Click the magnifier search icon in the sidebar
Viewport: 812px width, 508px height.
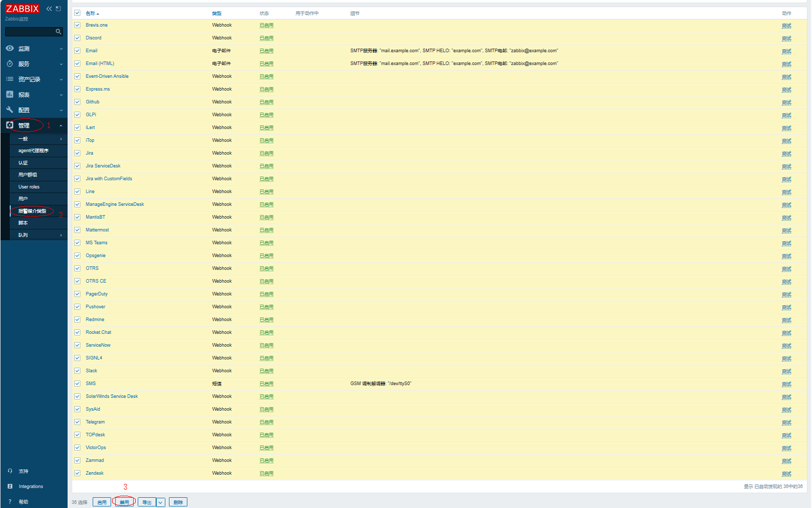click(58, 32)
